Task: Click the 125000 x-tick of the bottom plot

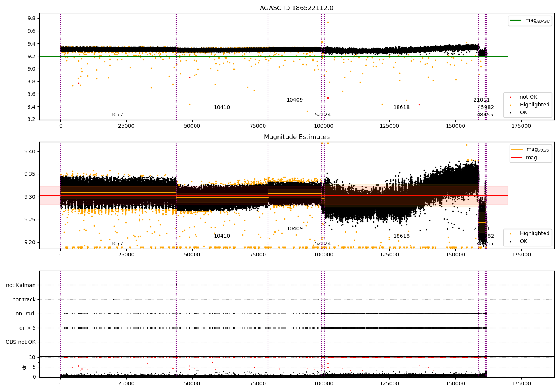Action: pos(389,383)
